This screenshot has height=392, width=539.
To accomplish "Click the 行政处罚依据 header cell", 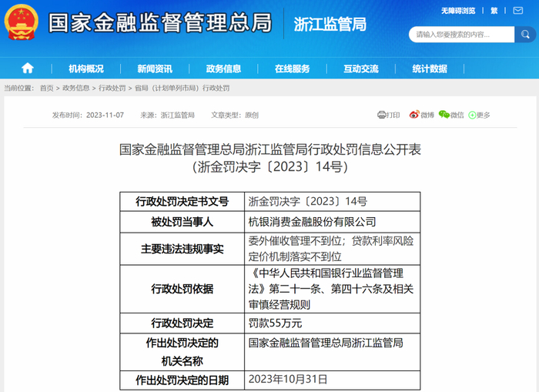I will click(182, 289).
